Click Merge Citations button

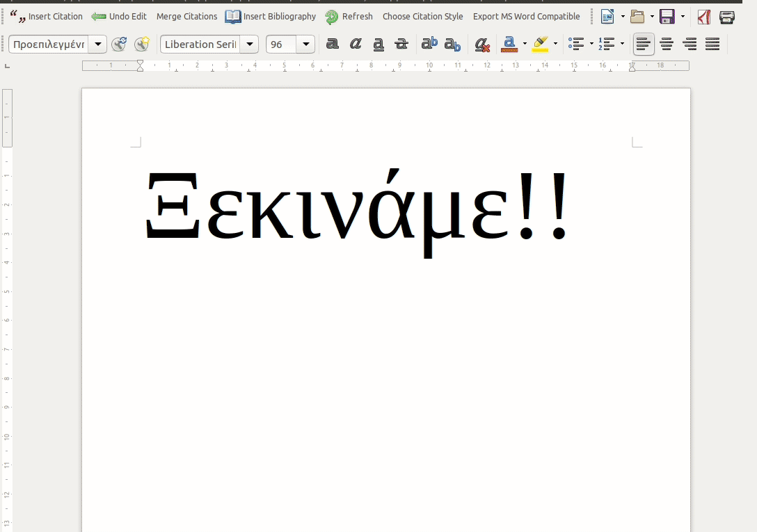[x=187, y=17]
